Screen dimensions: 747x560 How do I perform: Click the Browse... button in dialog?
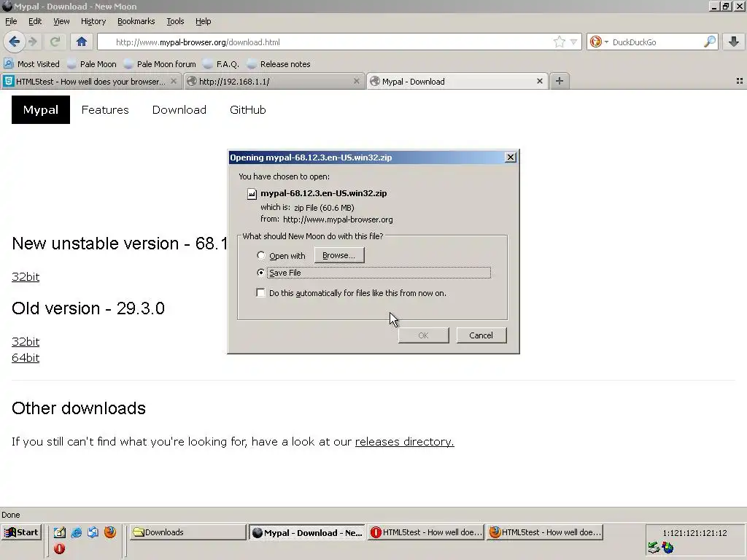pyautogui.click(x=338, y=255)
